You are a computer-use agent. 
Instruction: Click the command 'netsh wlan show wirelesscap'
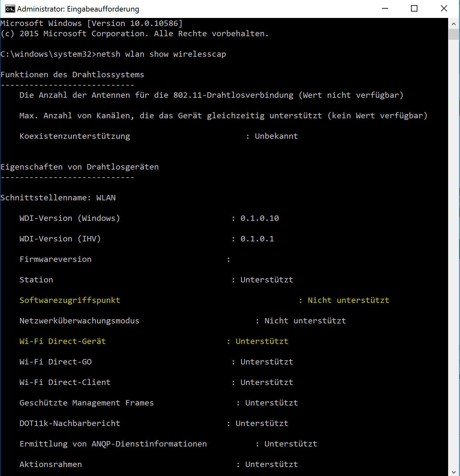click(161, 54)
